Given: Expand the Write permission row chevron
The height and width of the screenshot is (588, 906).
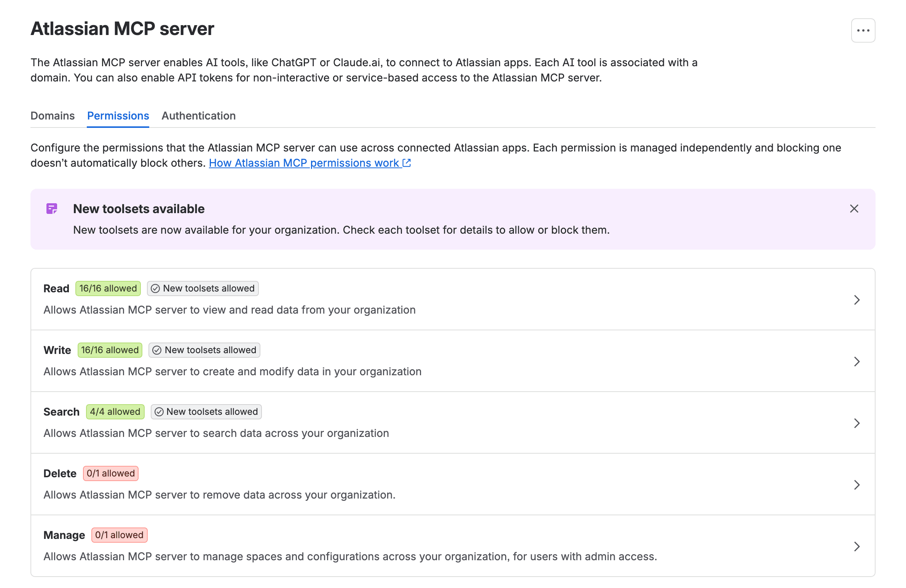Looking at the screenshot, I should [x=857, y=362].
